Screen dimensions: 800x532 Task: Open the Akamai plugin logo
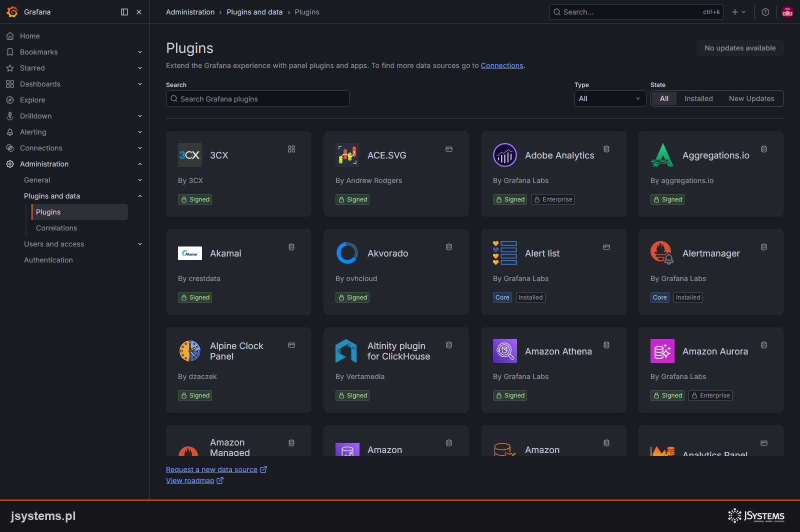[x=190, y=253]
